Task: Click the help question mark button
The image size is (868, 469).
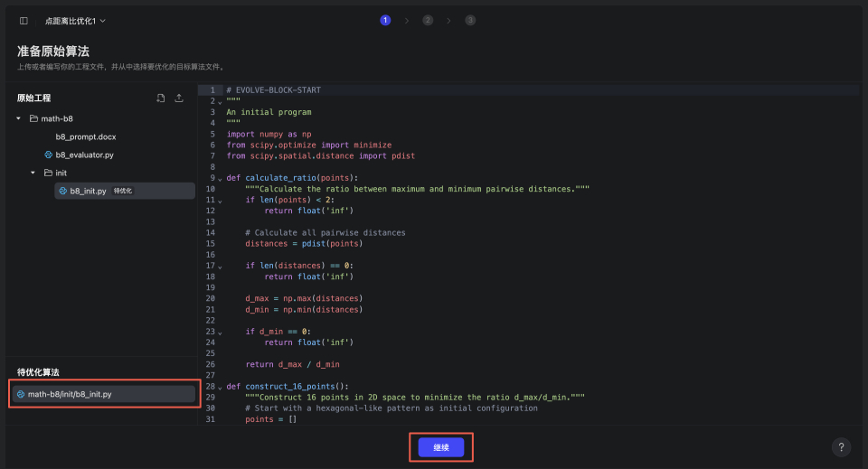Action: tap(842, 447)
